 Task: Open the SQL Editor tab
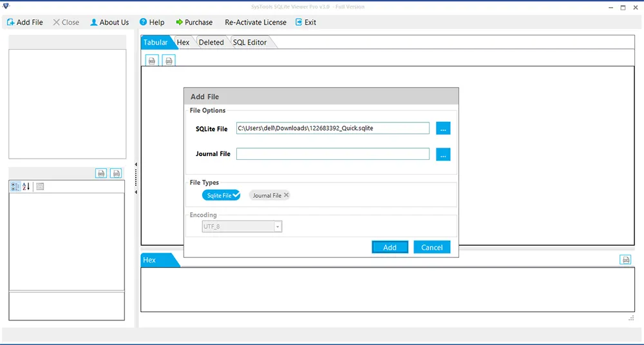click(x=250, y=43)
